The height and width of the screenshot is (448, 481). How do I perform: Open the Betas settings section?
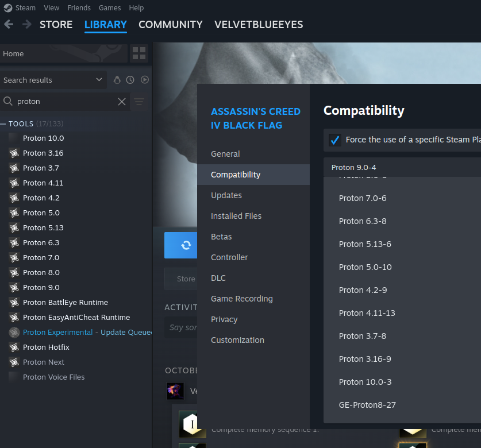point(221,236)
